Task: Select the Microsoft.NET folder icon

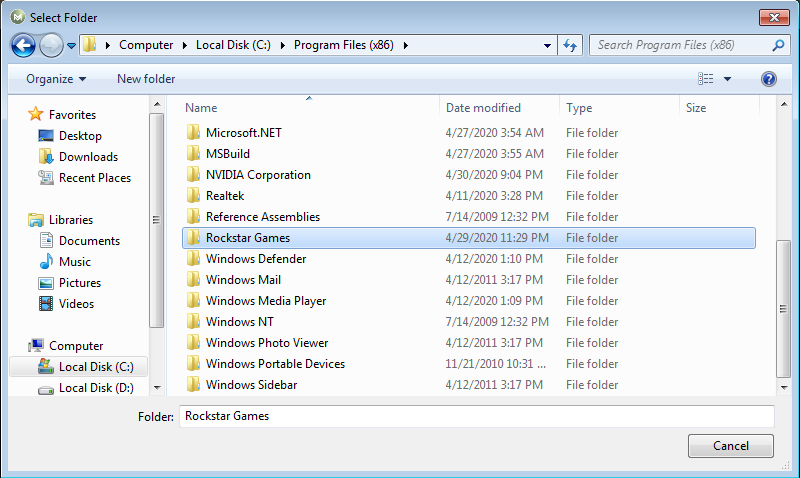Action: (x=193, y=133)
